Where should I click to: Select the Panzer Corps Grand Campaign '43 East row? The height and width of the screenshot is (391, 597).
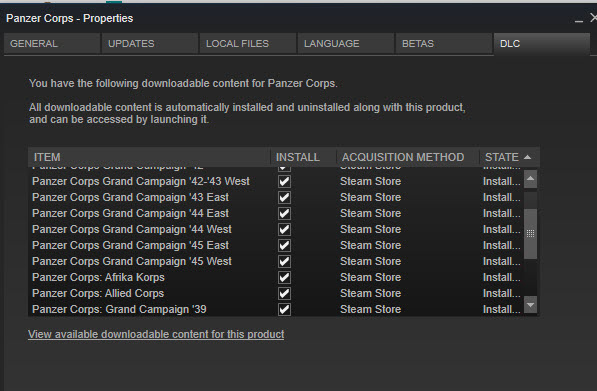tap(276, 198)
